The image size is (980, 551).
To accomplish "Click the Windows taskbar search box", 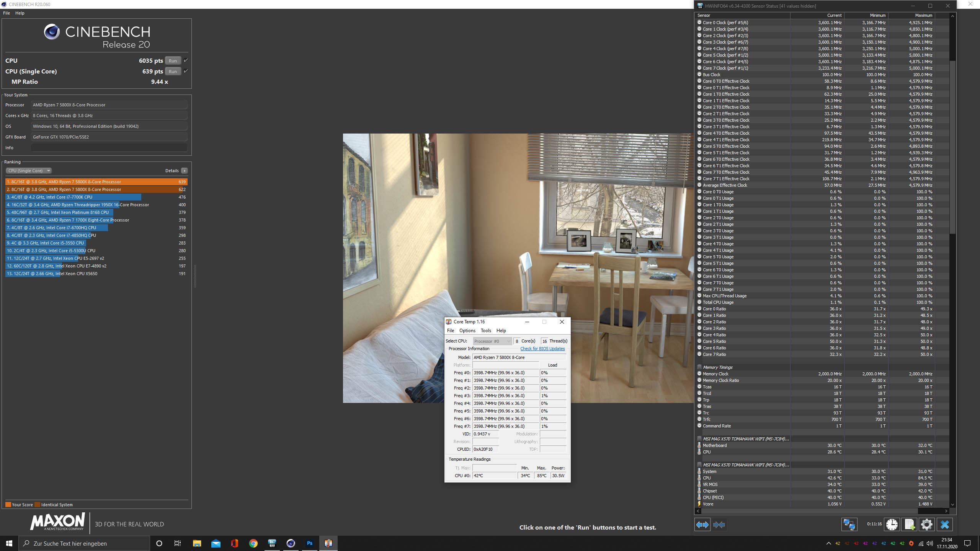I will pos(84,543).
